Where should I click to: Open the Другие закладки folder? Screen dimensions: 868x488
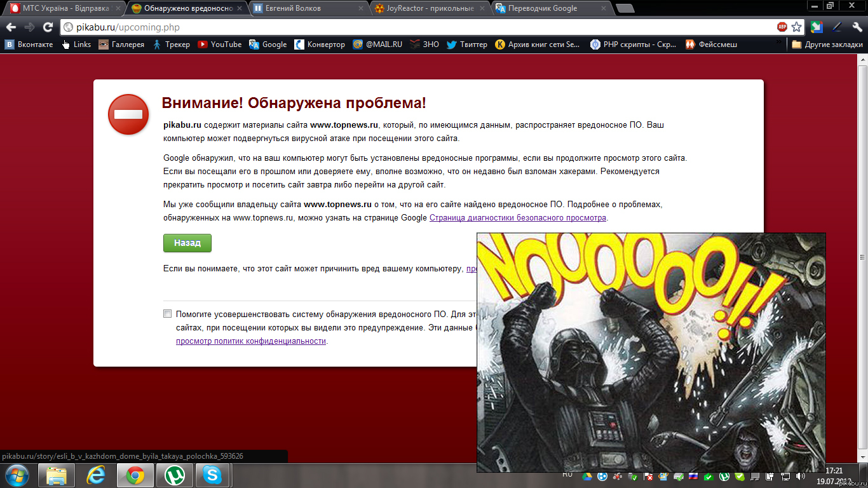tap(827, 44)
